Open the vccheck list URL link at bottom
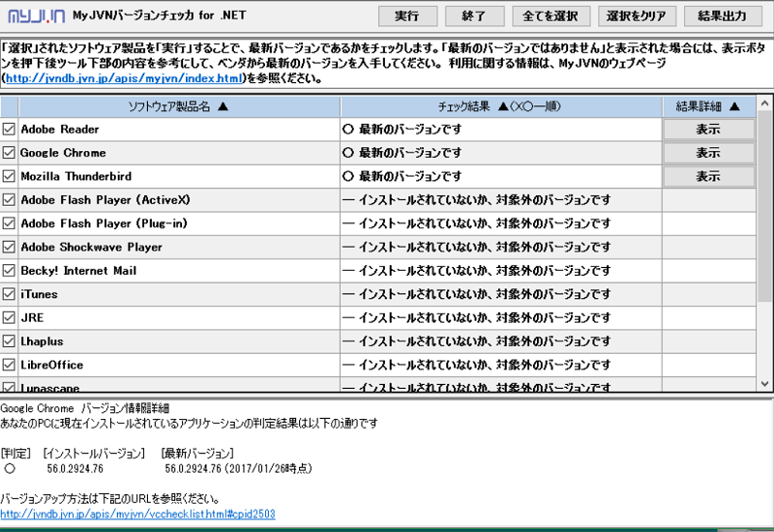 137,515
